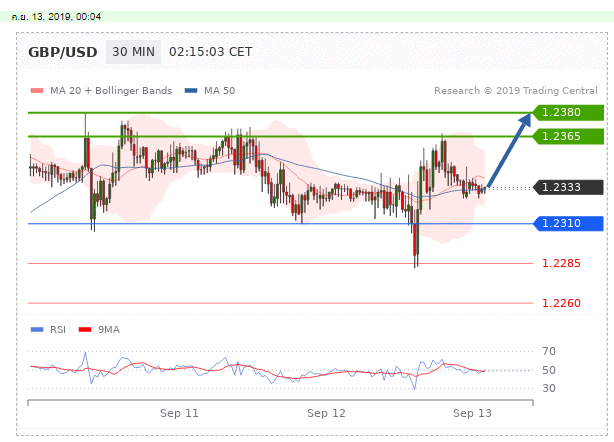
Task: Click the 1.2285 support level label
Action: [561, 263]
